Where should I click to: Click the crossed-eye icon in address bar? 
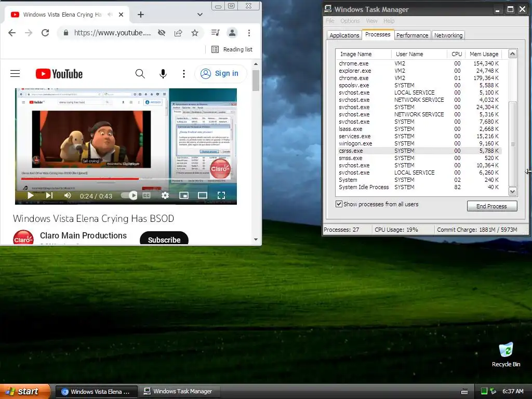pyautogui.click(x=162, y=33)
